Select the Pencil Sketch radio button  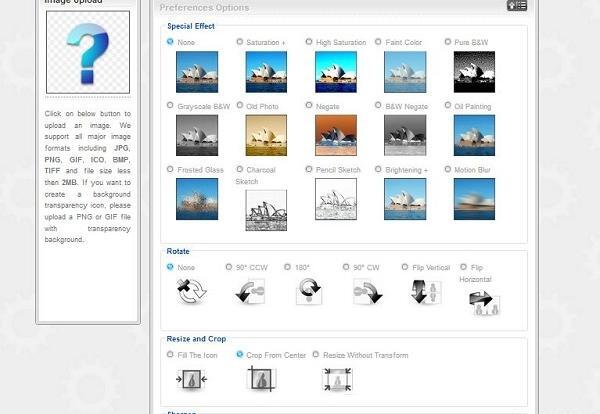click(x=309, y=169)
